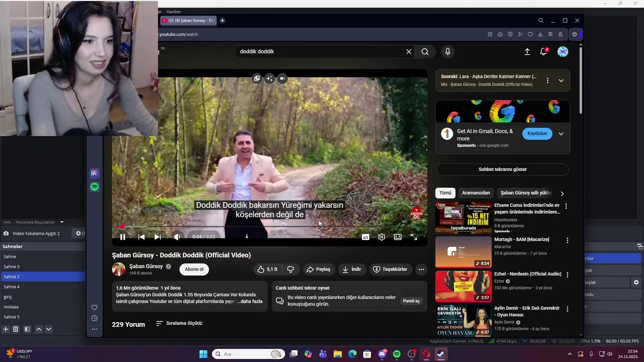This screenshot has width=644, height=362.
Task: Toggle subtitles in the video player
Action: pos(366,237)
